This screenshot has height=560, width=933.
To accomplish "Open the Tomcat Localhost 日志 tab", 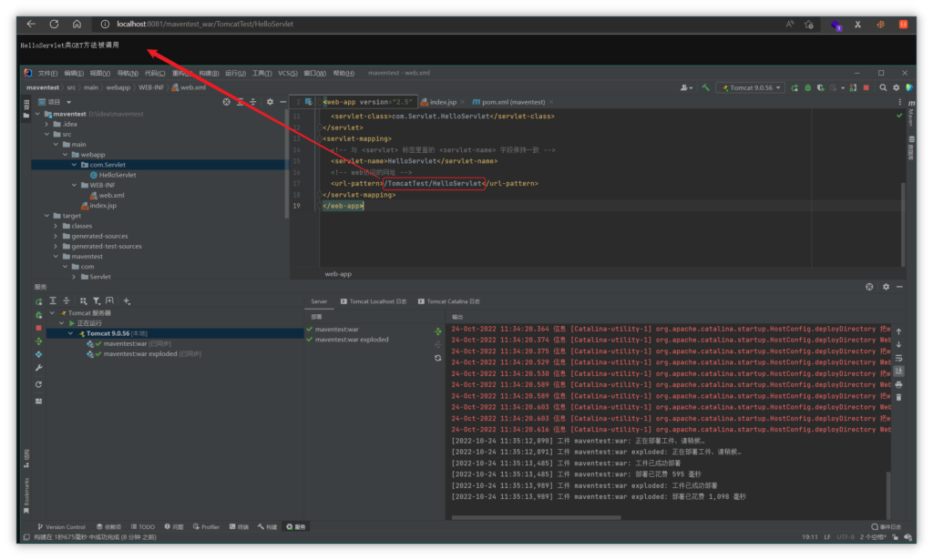I will pyautogui.click(x=374, y=301).
